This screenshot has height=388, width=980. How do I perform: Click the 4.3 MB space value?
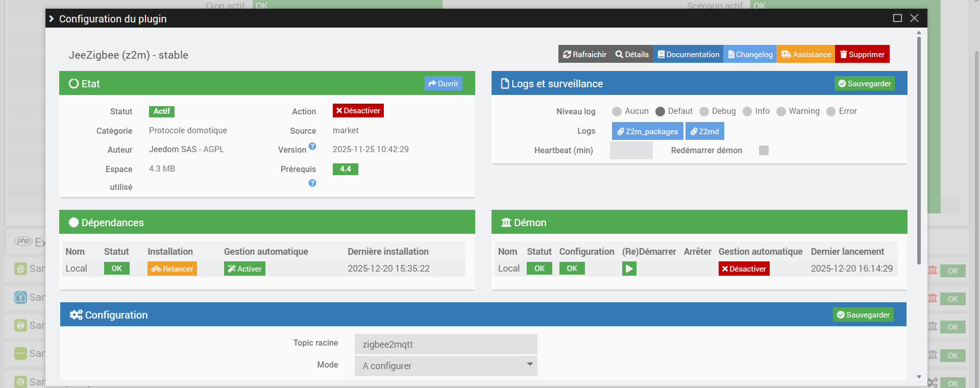[162, 169]
